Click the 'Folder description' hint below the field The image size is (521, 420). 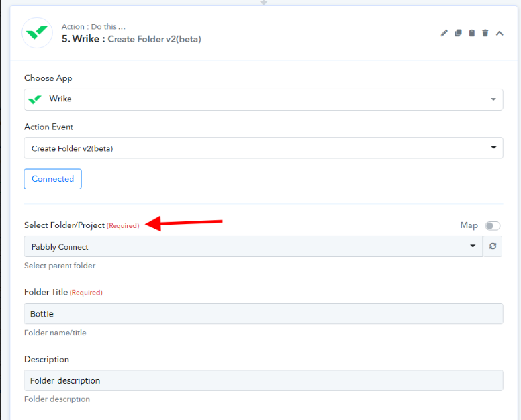click(x=57, y=399)
